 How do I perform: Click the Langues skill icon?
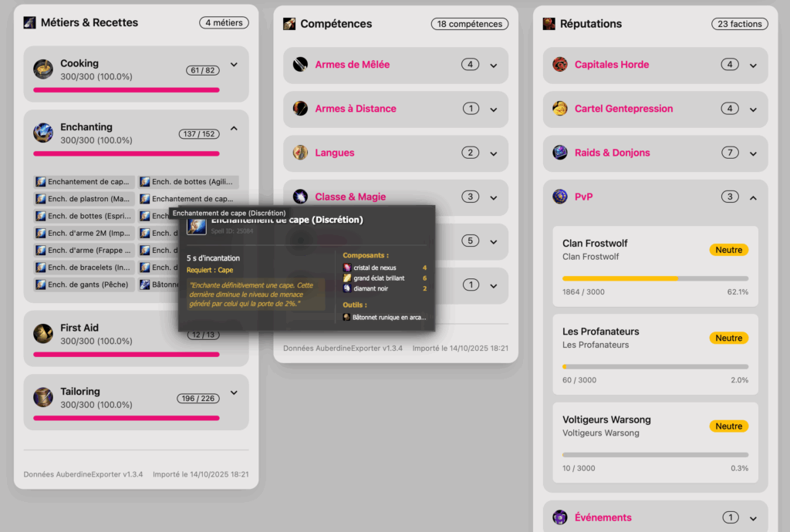click(x=300, y=153)
